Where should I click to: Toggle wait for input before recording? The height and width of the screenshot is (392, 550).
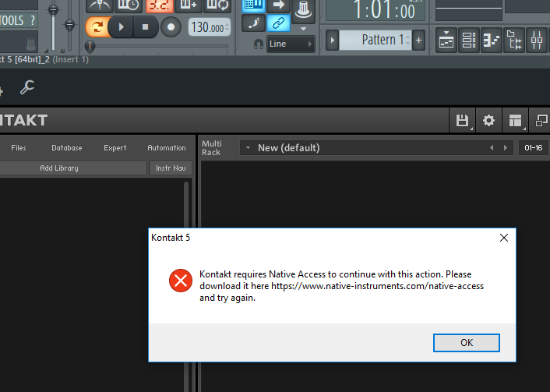129,5
